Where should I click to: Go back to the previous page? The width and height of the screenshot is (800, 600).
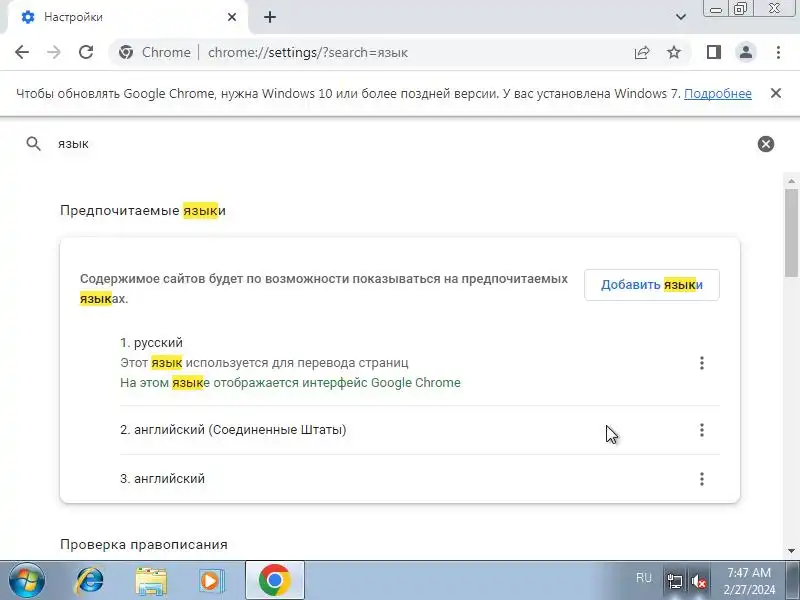[x=22, y=52]
